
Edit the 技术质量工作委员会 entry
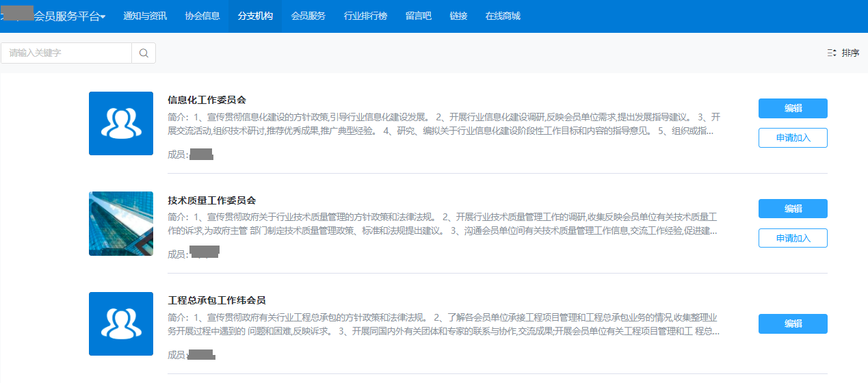click(x=793, y=209)
